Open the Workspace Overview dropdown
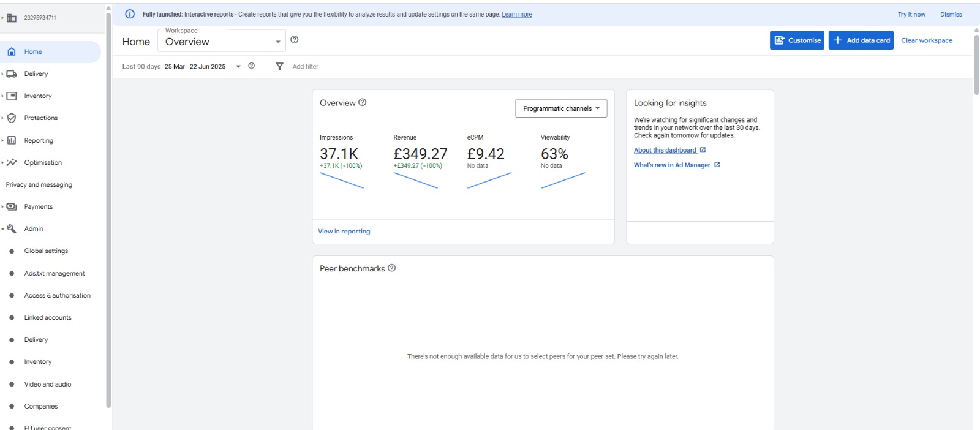The image size is (980, 430). pos(222,40)
